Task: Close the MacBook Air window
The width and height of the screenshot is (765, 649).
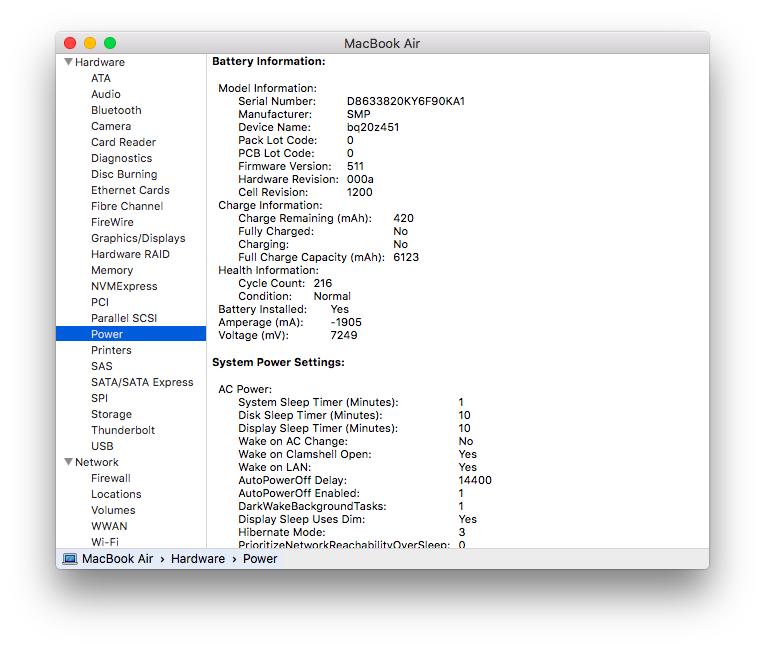Action: (x=70, y=43)
